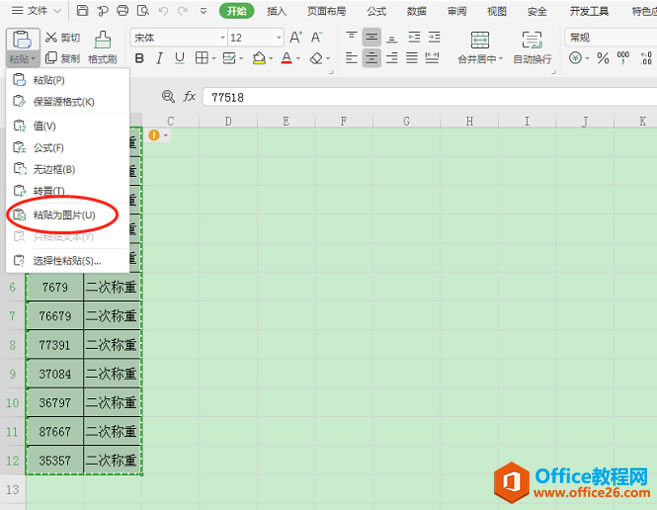Choose paste Values (V) option

(68, 126)
